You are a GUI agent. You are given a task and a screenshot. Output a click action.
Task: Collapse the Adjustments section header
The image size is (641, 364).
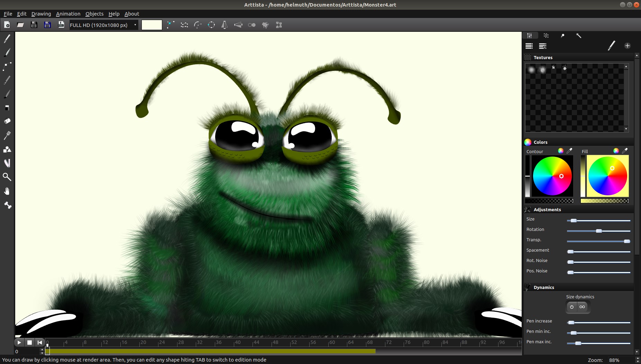pos(547,209)
